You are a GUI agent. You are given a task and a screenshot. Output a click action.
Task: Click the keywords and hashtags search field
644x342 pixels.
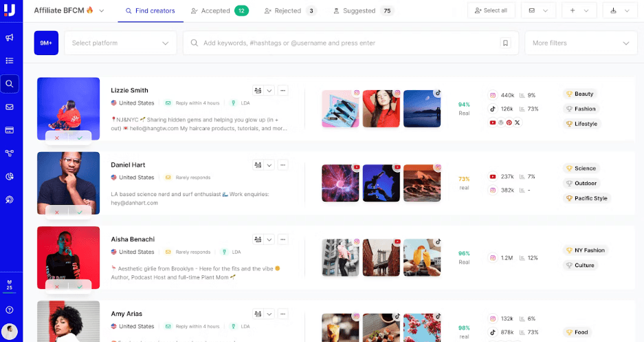(351, 43)
